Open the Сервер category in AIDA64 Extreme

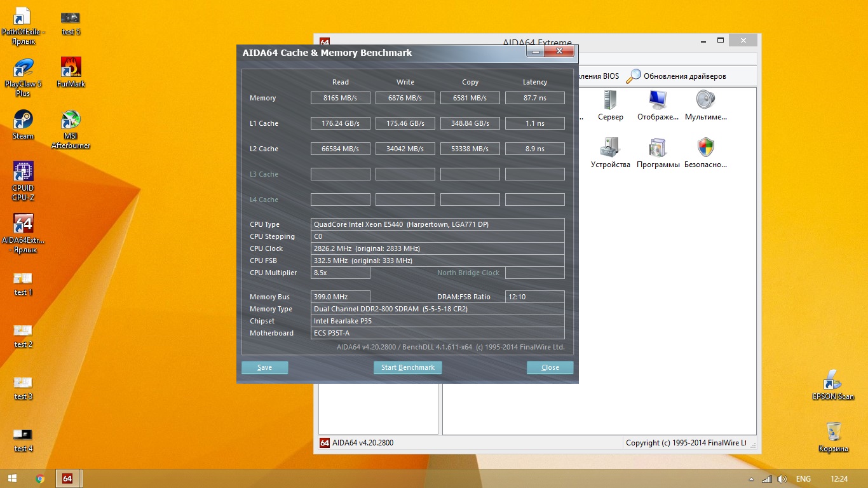(x=610, y=105)
